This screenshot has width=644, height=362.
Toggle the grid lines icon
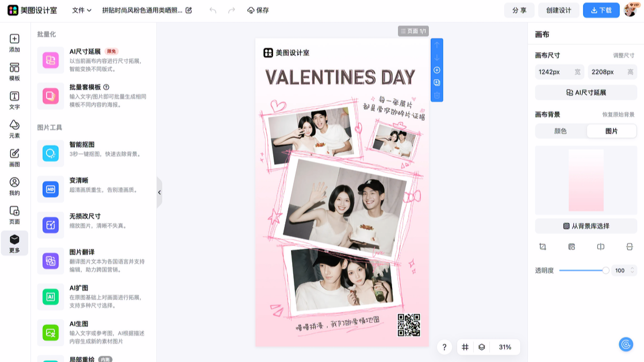[465, 347]
